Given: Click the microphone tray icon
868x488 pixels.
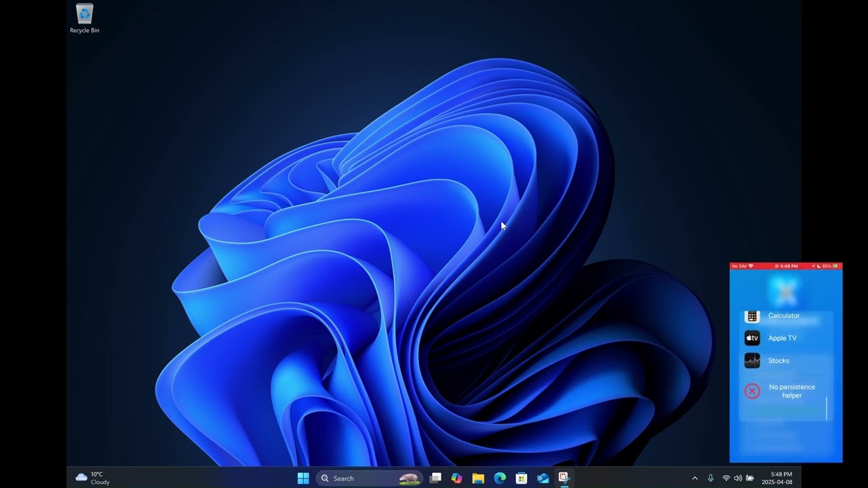Looking at the screenshot, I should (711, 478).
